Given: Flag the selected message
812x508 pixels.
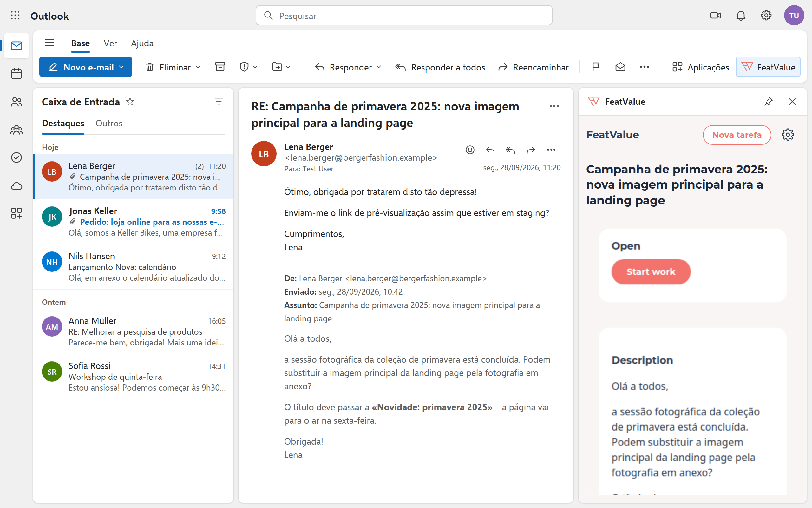Looking at the screenshot, I should [x=596, y=67].
